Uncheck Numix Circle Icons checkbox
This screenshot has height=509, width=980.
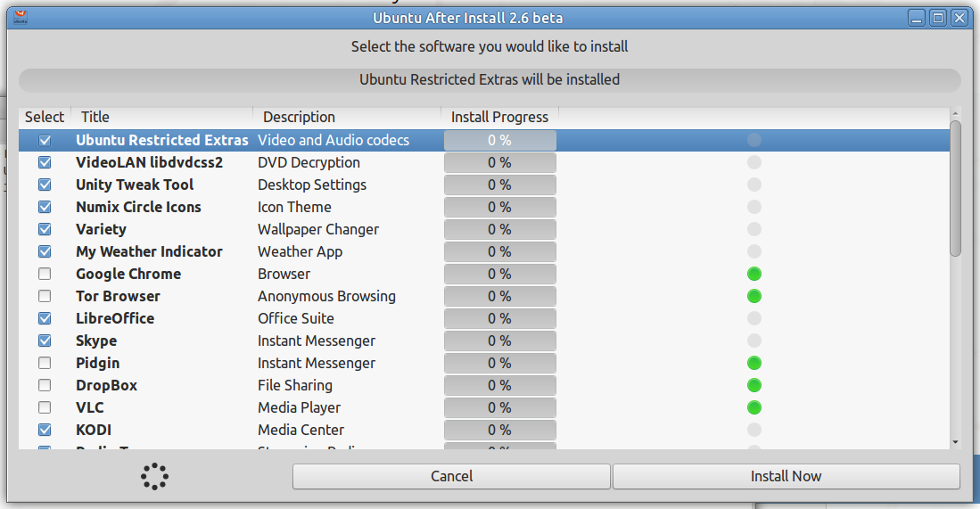(x=45, y=208)
